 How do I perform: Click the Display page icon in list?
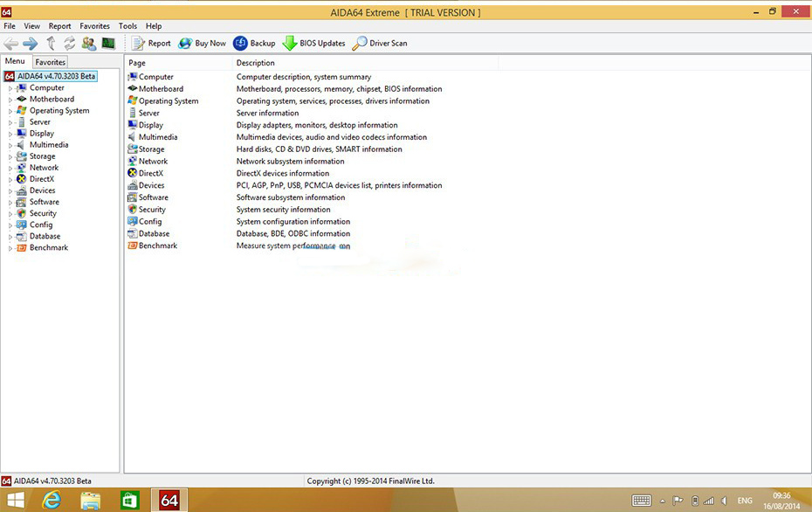click(x=133, y=125)
